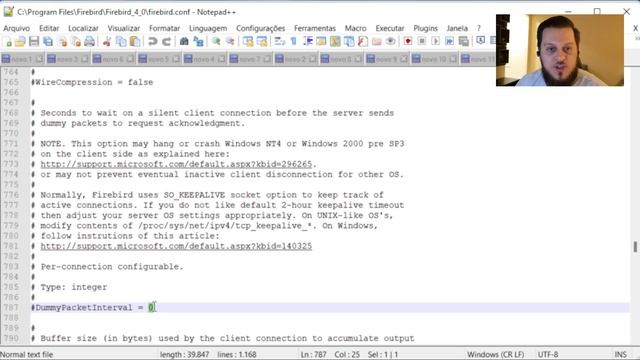Click the Zoom In magnifier icon
640x360 pixels.
tap(216, 41)
